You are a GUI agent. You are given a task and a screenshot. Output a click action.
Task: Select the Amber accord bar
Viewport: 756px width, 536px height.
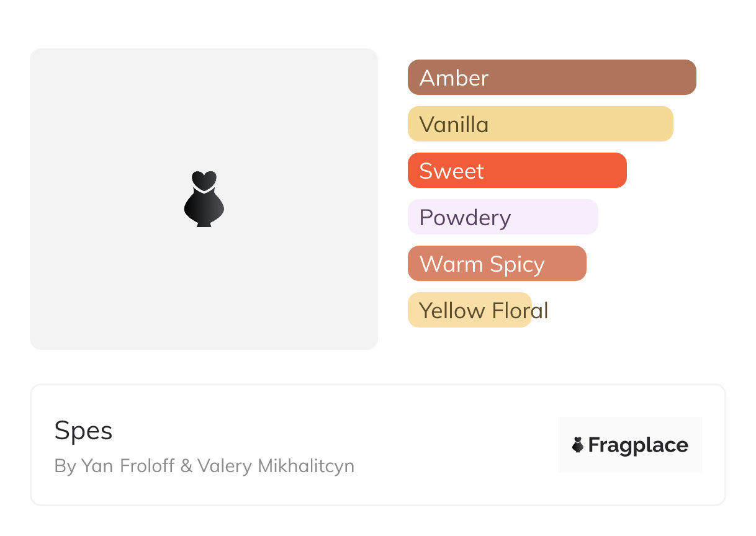551,78
